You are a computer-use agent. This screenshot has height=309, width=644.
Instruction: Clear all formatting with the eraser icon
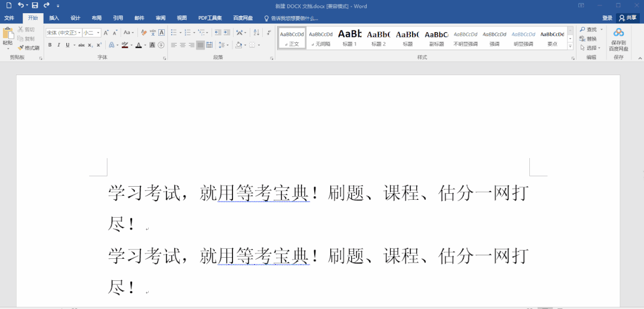[144, 32]
